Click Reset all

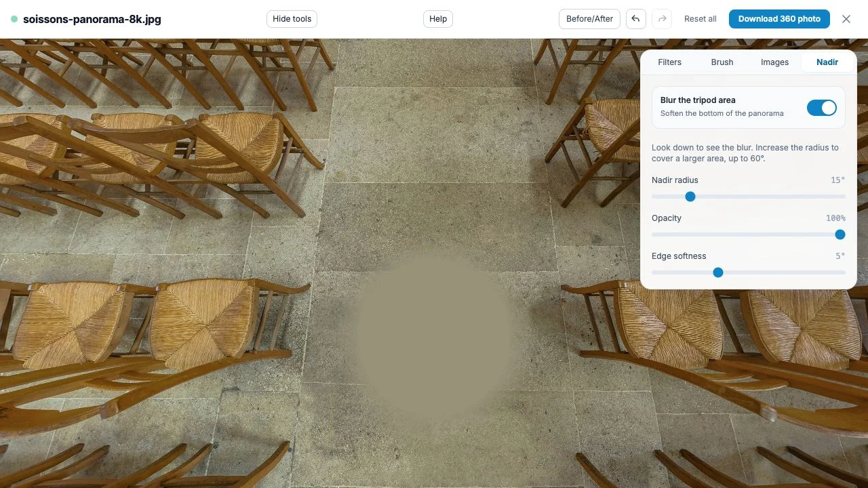coord(701,19)
